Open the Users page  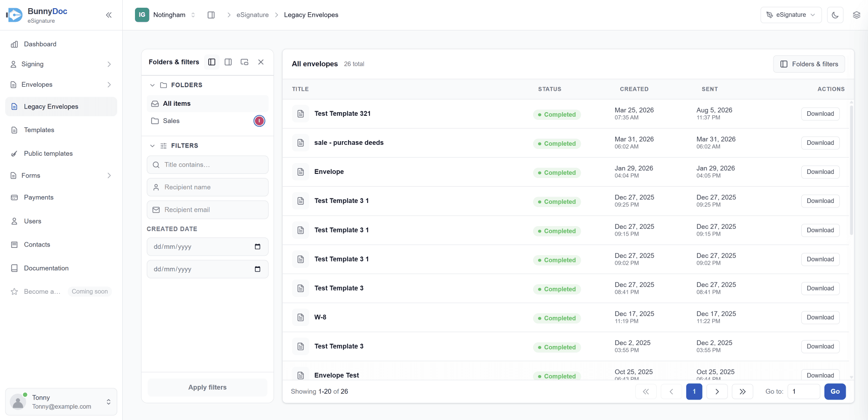pyautogui.click(x=61, y=221)
